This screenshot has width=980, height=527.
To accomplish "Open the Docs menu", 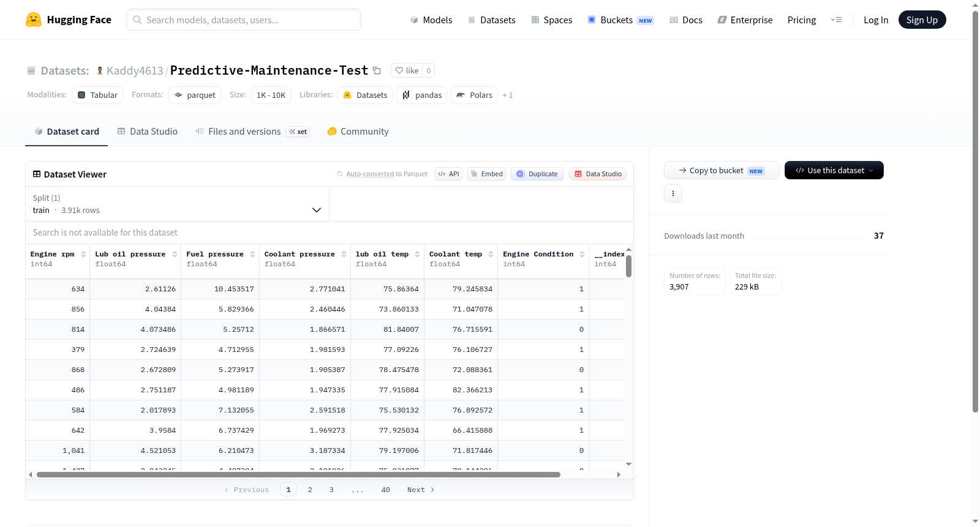I will [686, 20].
